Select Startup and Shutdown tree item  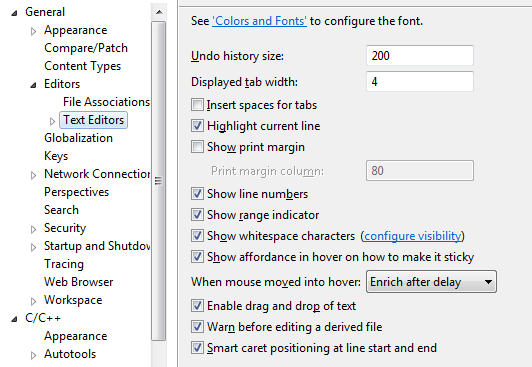(x=97, y=246)
